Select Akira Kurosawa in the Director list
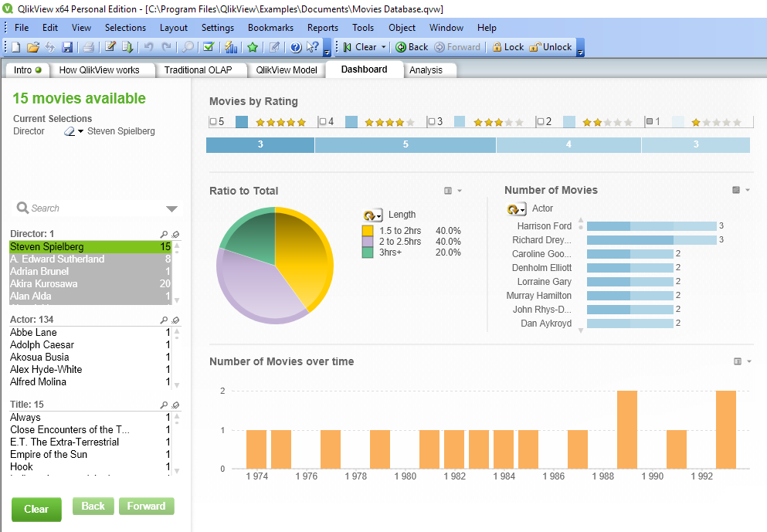 [x=90, y=283]
